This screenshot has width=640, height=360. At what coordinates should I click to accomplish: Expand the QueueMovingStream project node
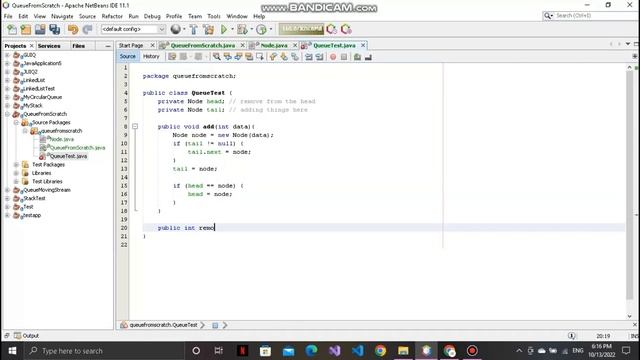click(7, 190)
